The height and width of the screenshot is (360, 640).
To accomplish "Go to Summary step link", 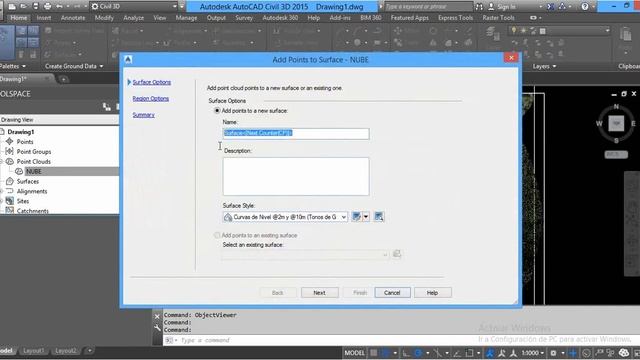I will [x=144, y=115].
